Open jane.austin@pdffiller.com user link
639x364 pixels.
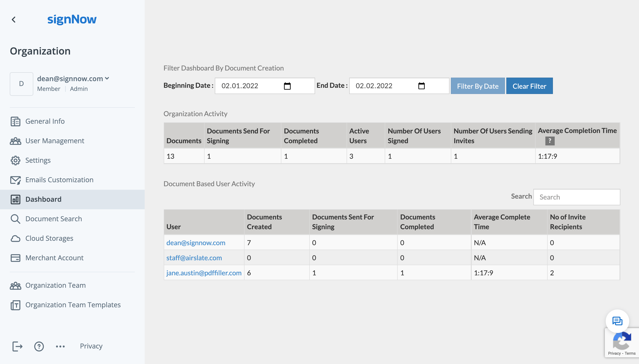(204, 273)
